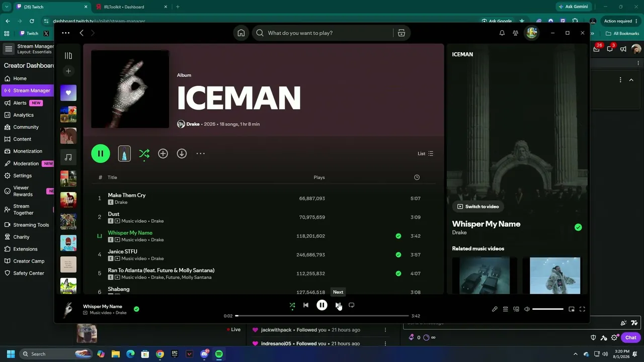Open a new Chrome tab
The image size is (644, 362).
tap(178, 7)
